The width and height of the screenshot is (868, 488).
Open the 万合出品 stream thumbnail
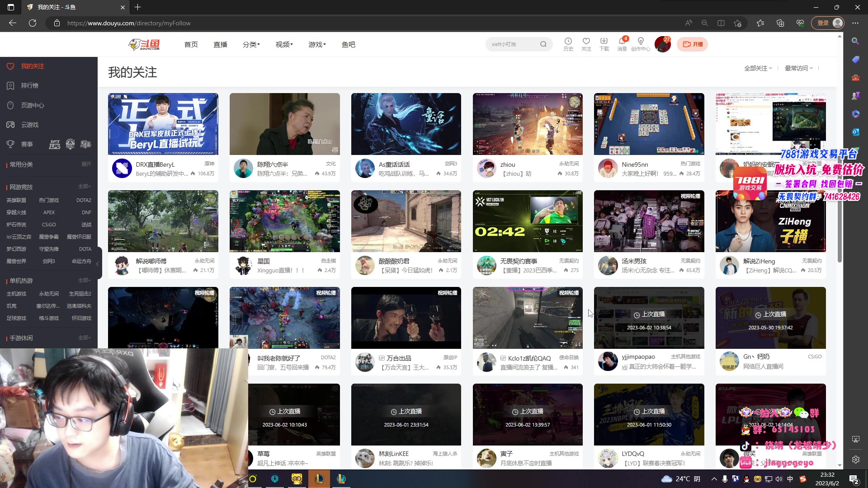point(406,318)
